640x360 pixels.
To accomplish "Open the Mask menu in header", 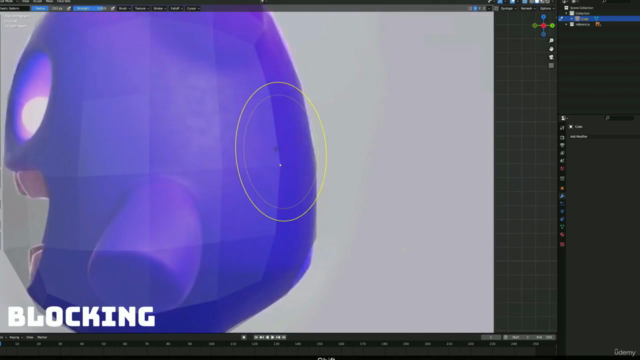I will pos(49,2).
